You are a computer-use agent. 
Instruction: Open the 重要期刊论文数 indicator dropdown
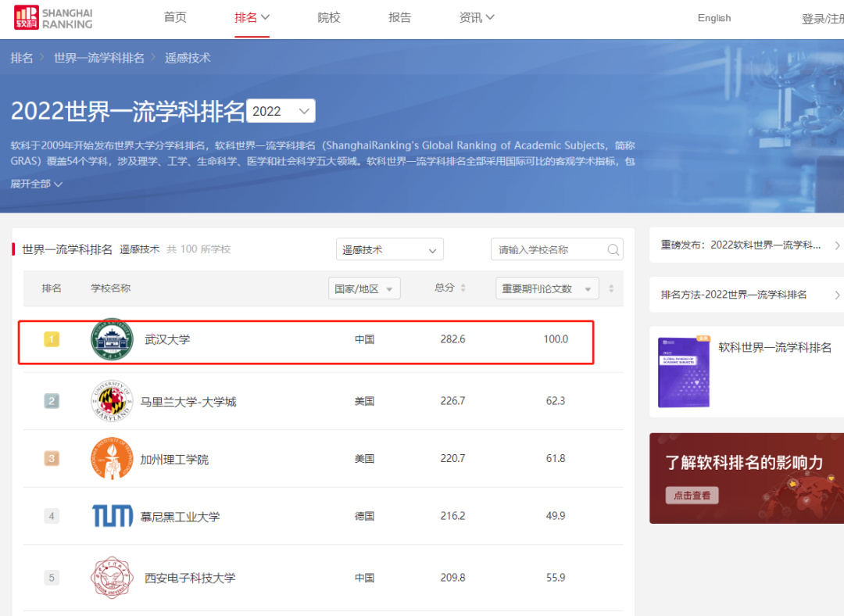click(x=547, y=288)
